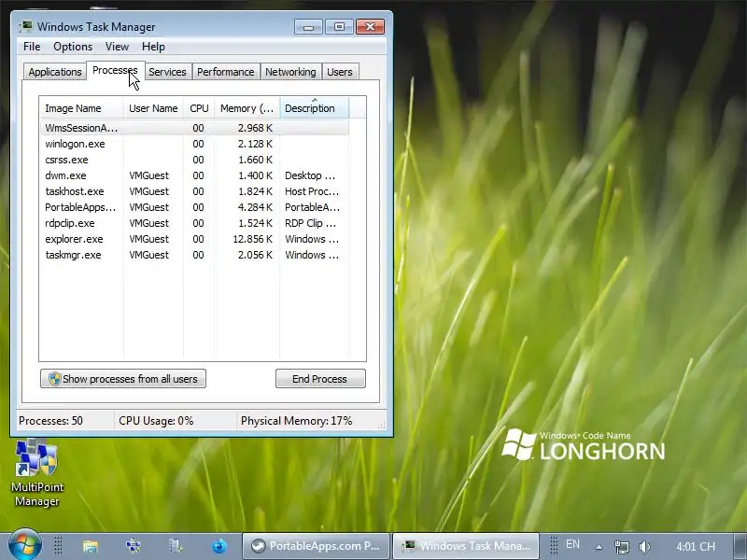Select the taskmgr.exe process
The height and width of the screenshot is (560, 747).
click(x=194, y=255)
